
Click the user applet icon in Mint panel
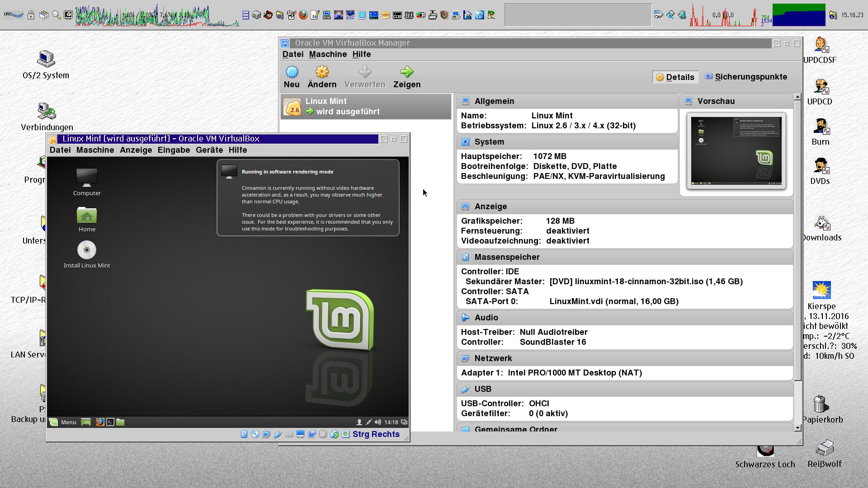click(x=359, y=422)
